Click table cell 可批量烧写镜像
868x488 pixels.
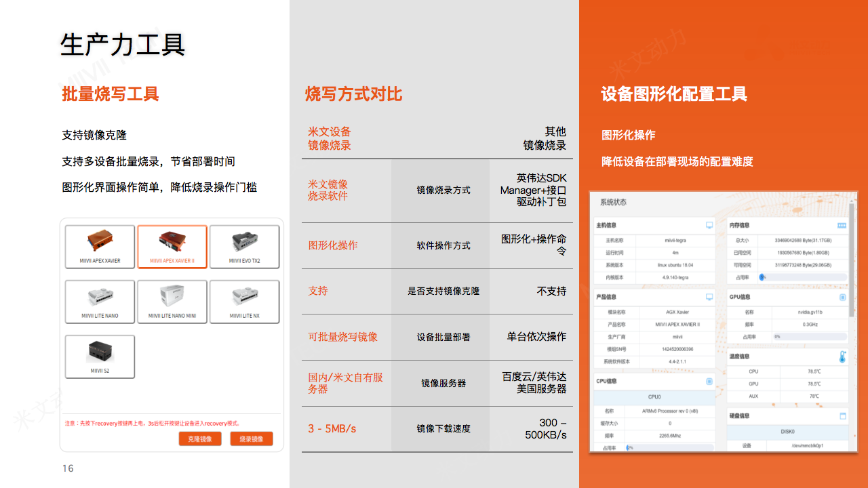(343, 337)
